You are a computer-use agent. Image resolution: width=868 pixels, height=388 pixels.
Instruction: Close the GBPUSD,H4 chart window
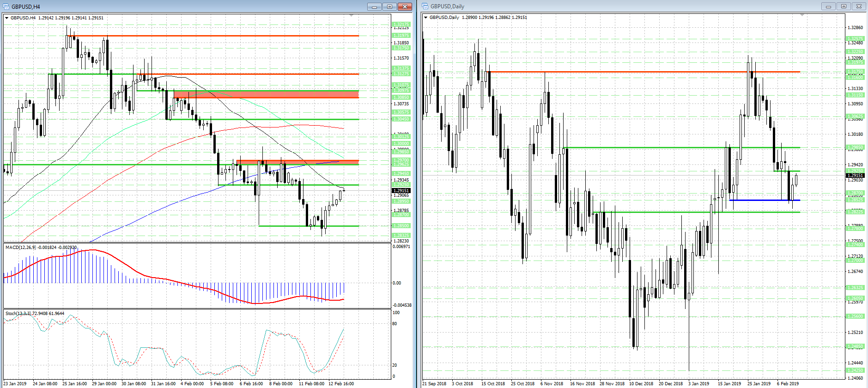pyautogui.click(x=405, y=6)
